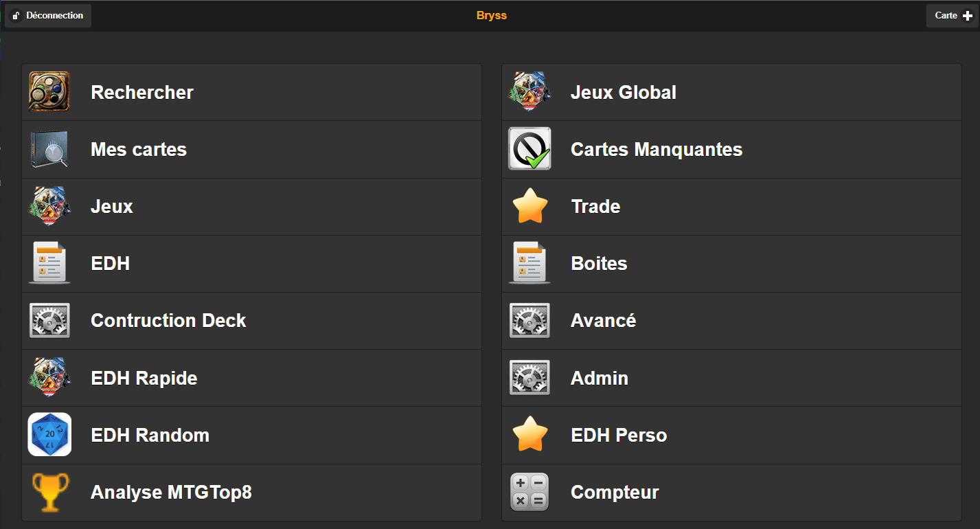Click the Mes cartes magnifier book icon
The height and width of the screenshot is (529, 980).
49,149
